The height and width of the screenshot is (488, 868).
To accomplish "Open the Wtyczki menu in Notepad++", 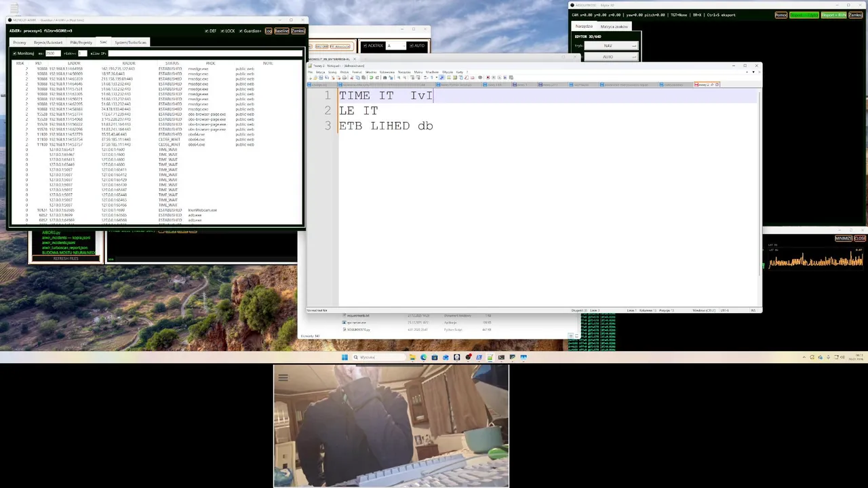I will (448, 72).
